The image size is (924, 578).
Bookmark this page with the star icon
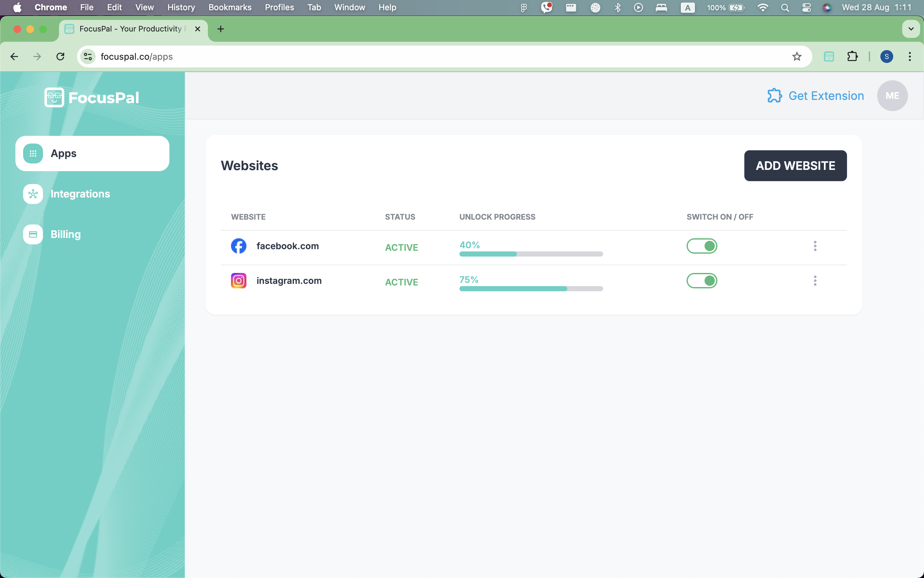[797, 57]
